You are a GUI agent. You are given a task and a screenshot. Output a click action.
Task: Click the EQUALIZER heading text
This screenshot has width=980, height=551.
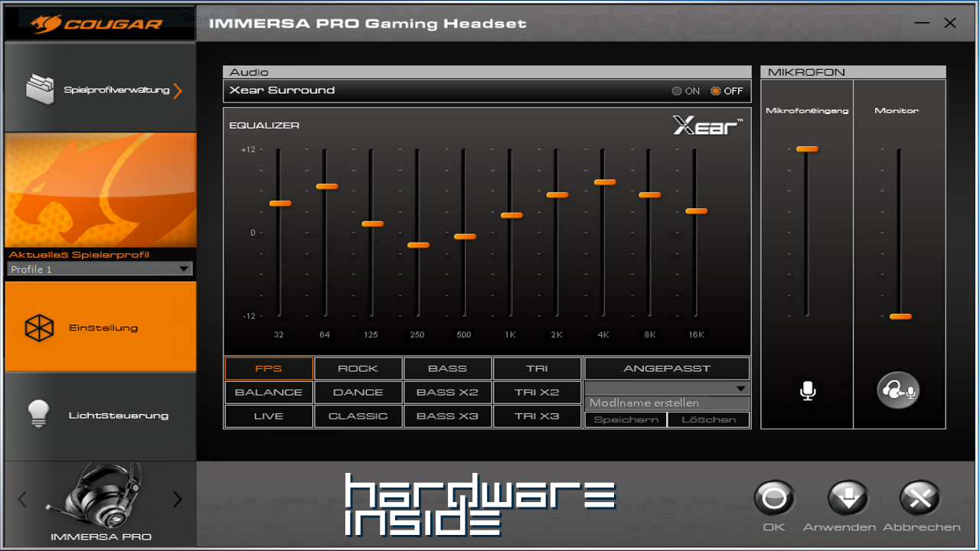pyautogui.click(x=264, y=126)
